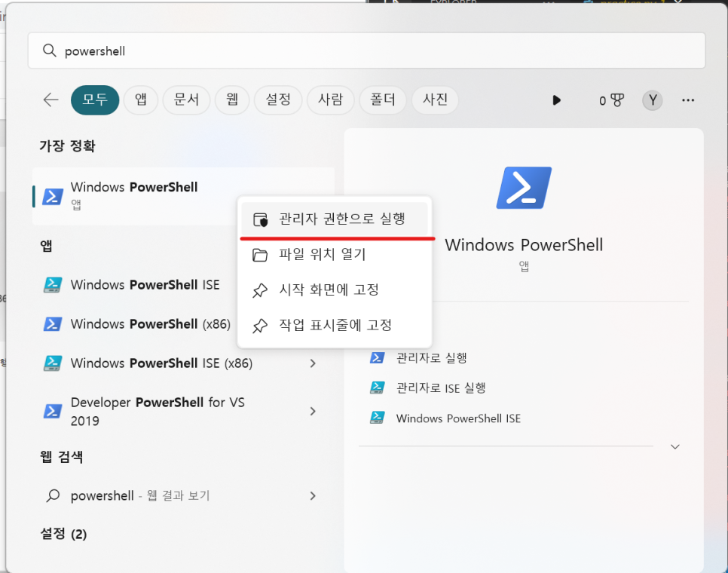Screen dimensions: 728x573
Task: Click the Developer PowerShell for VS icon
Action: click(53, 411)
